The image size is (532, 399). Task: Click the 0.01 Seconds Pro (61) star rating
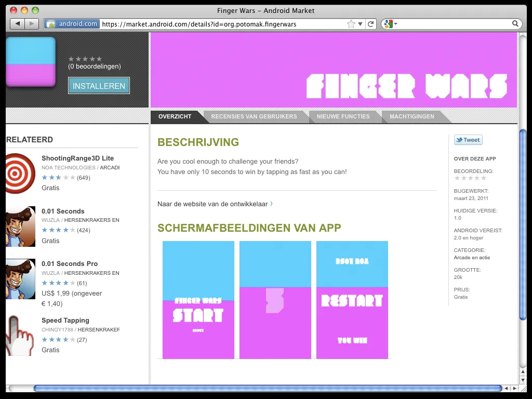(x=58, y=283)
